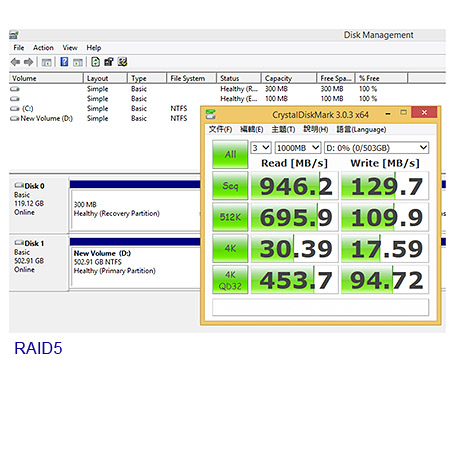Click the Seq write result 129.7
This screenshot has width=450, height=450.
click(385, 186)
